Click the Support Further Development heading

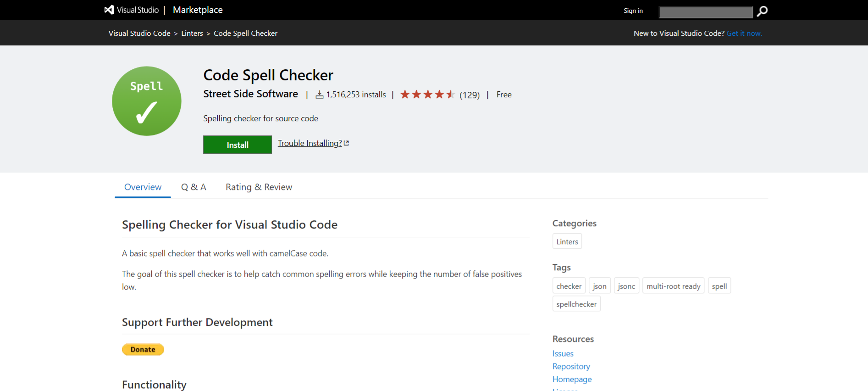pos(197,322)
